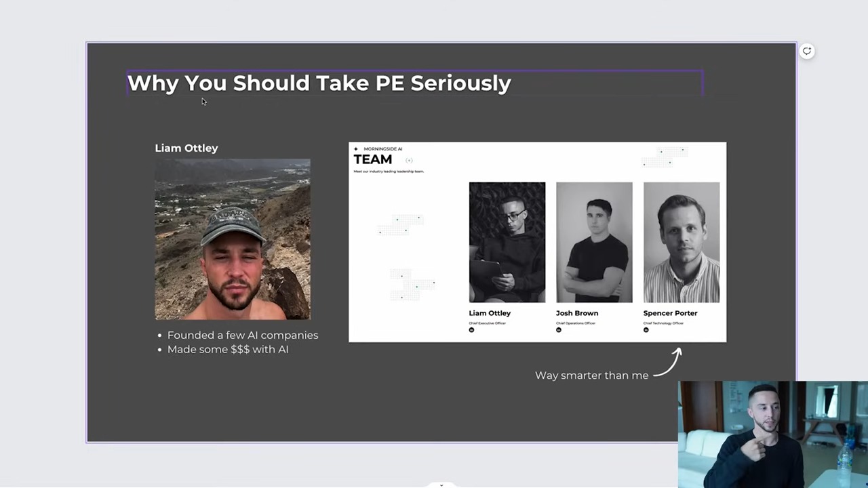
Task: Click the 'Josh Brown' name in team image
Action: [576, 313]
